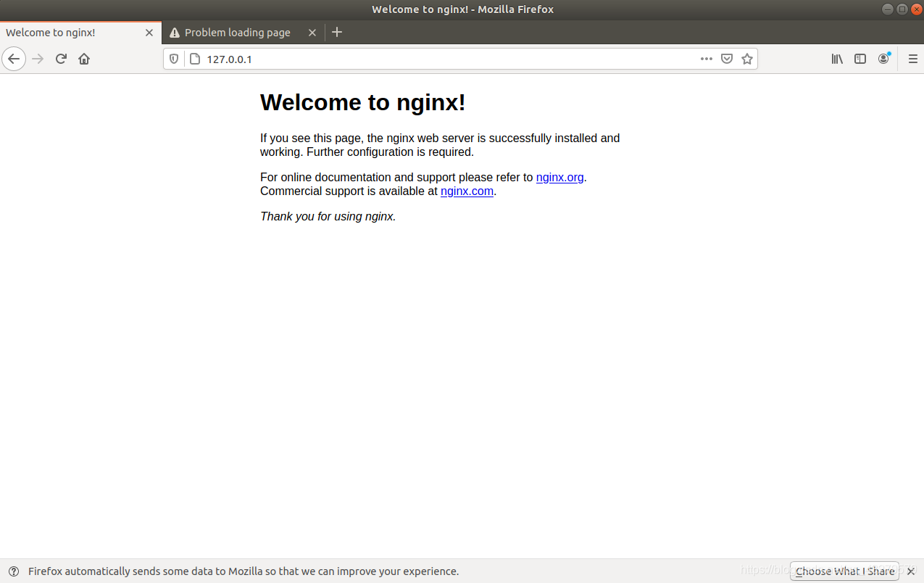Follow the nginx.com link
The height and width of the screenshot is (583, 924).
click(x=467, y=191)
